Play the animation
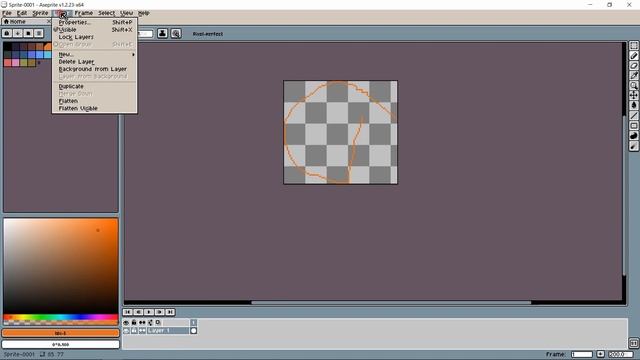Viewport: 640px width, 360px height. pyautogui.click(x=149, y=312)
